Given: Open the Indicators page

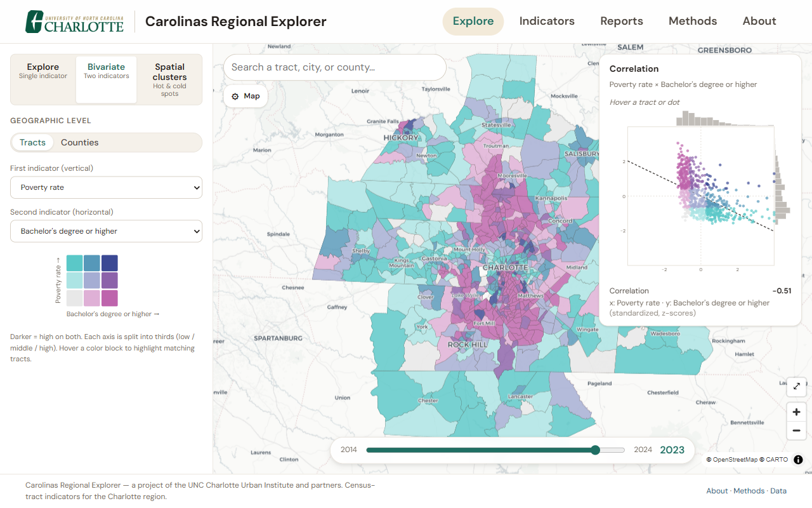Looking at the screenshot, I should 547,21.
